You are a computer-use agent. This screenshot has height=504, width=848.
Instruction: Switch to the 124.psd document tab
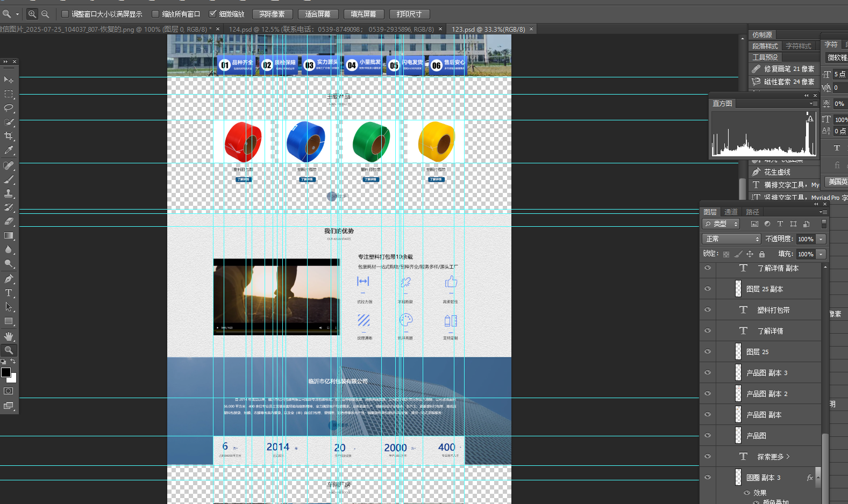click(331, 29)
